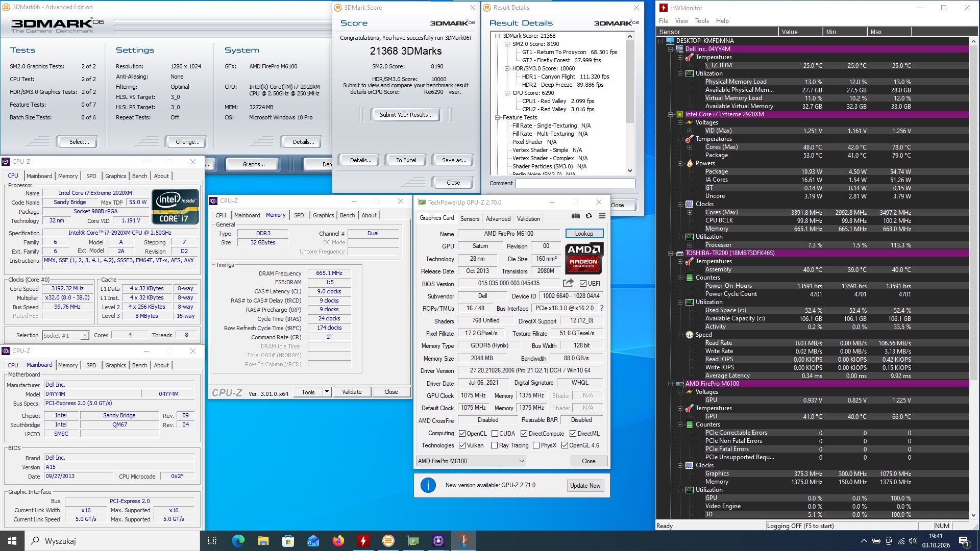Screen dimensions: 980x551
Task: Toggle the DirectML checkbox
Action: coord(573,434)
